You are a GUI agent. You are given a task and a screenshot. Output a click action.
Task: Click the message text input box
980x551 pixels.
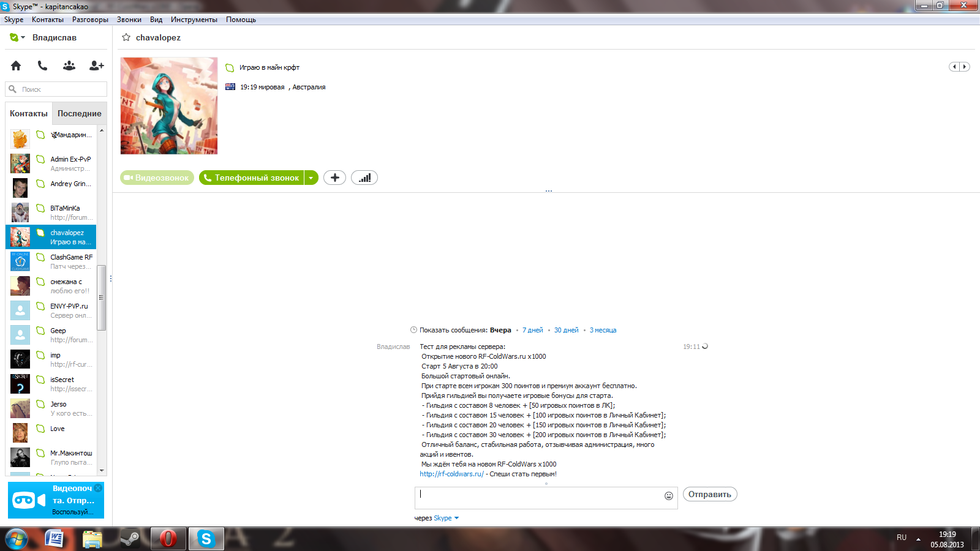(x=539, y=498)
